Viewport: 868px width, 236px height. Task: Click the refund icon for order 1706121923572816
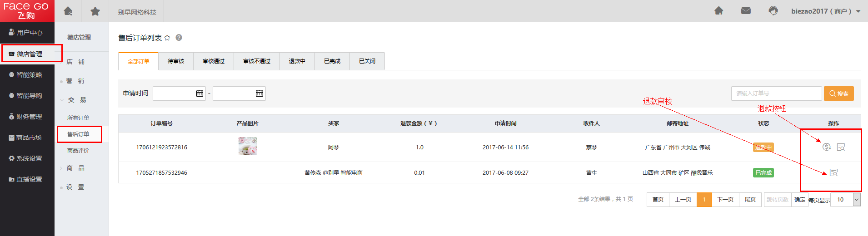(827, 147)
